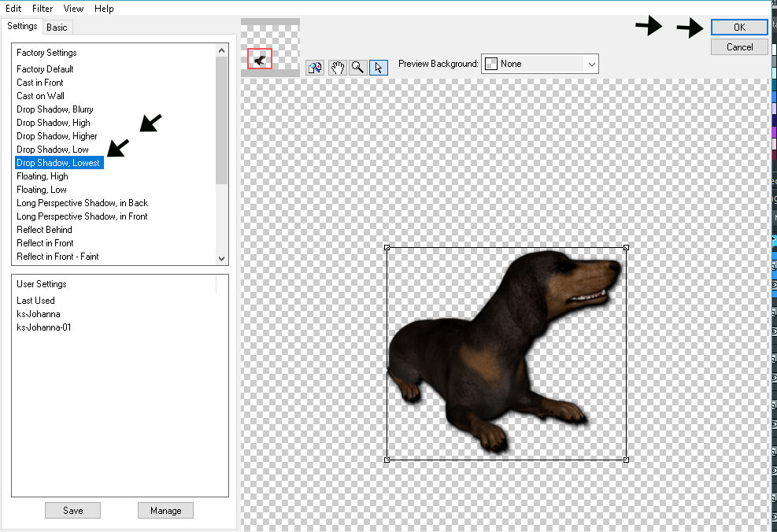Select Drop Shadow, Lowest preset
The height and width of the screenshot is (532, 777).
tap(59, 163)
